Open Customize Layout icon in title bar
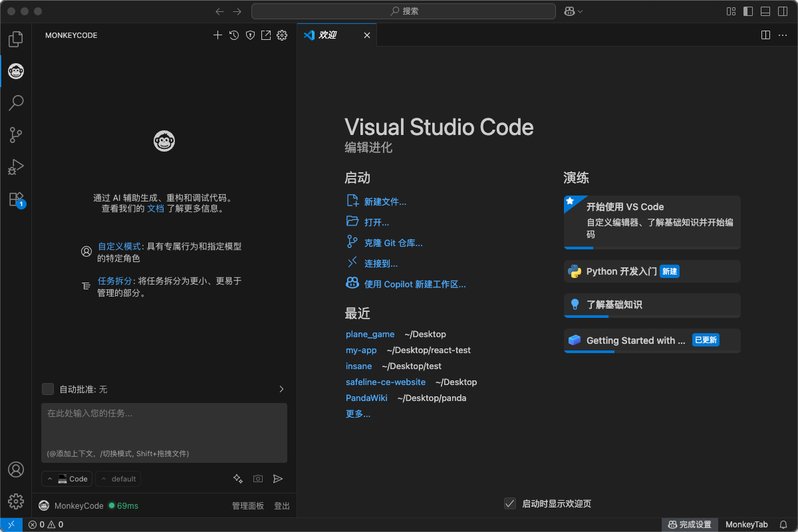 pos(731,11)
